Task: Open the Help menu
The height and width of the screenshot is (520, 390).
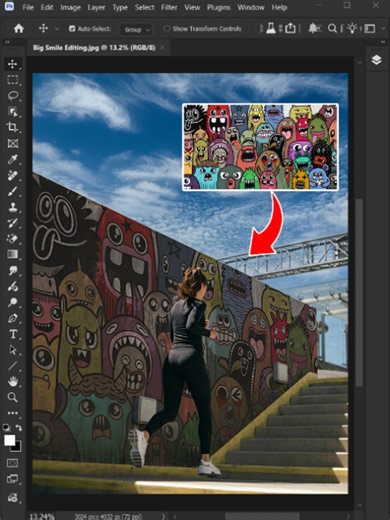Action: [x=279, y=7]
